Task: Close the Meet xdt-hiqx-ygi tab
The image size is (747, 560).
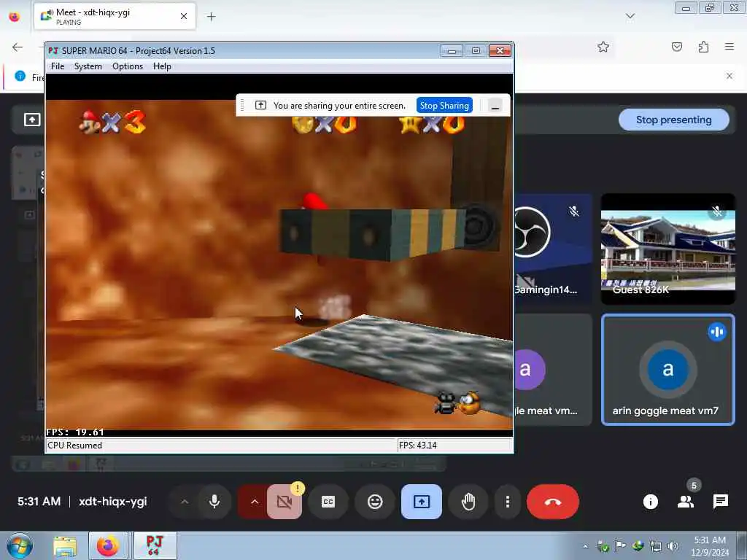Action: tap(184, 16)
